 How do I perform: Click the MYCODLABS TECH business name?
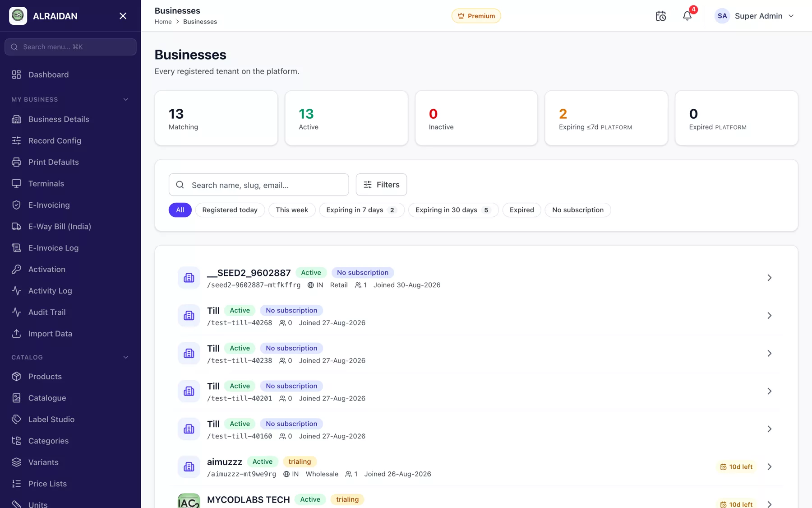248,499
